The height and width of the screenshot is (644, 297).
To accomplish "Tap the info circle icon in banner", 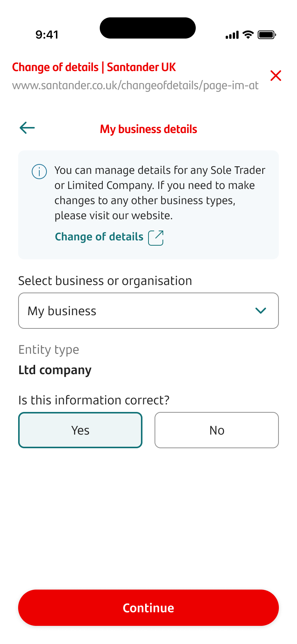I will coord(39,172).
